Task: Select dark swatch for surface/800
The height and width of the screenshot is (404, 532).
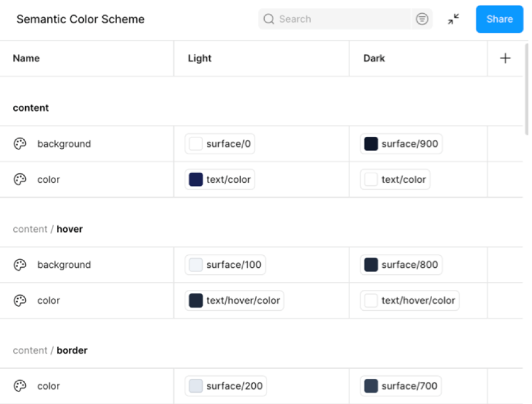Action: pyautogui.click(x=371, y=265)
